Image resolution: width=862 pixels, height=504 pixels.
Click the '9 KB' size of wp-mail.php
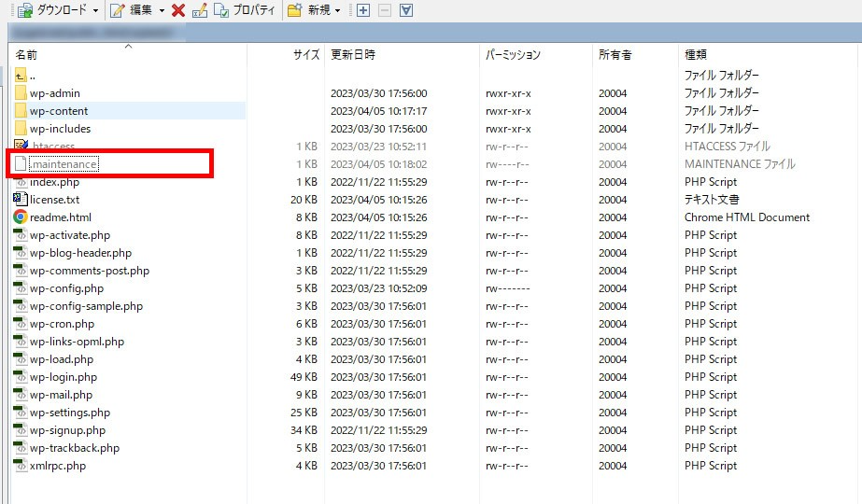[306, 395]
